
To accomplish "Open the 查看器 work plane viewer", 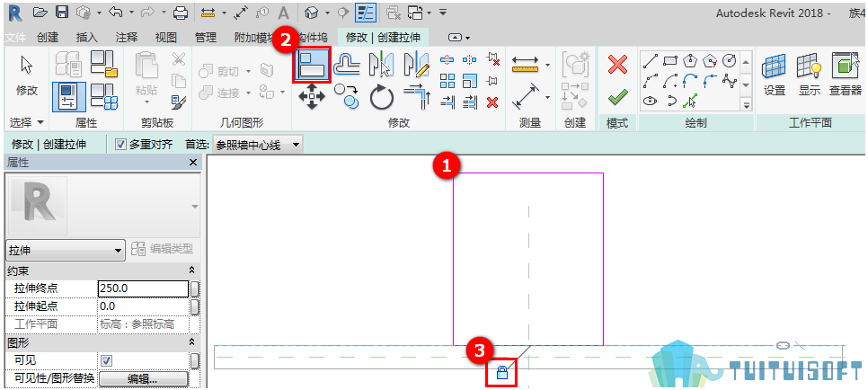I will [x=846, y=75].
